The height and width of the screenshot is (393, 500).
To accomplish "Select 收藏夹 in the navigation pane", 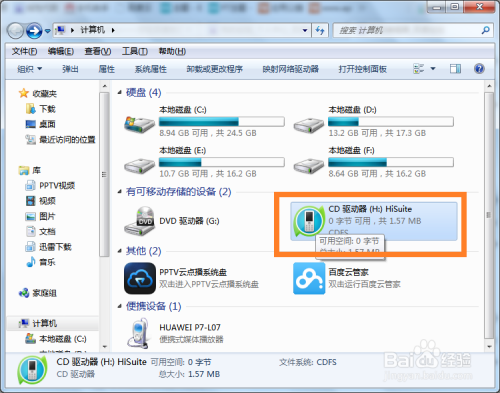I will point(44,94).
